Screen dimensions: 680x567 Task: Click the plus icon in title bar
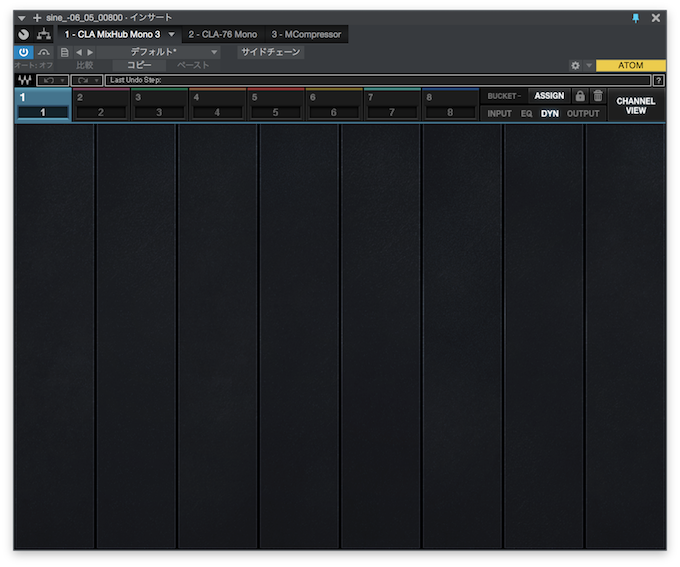point(37,18)
